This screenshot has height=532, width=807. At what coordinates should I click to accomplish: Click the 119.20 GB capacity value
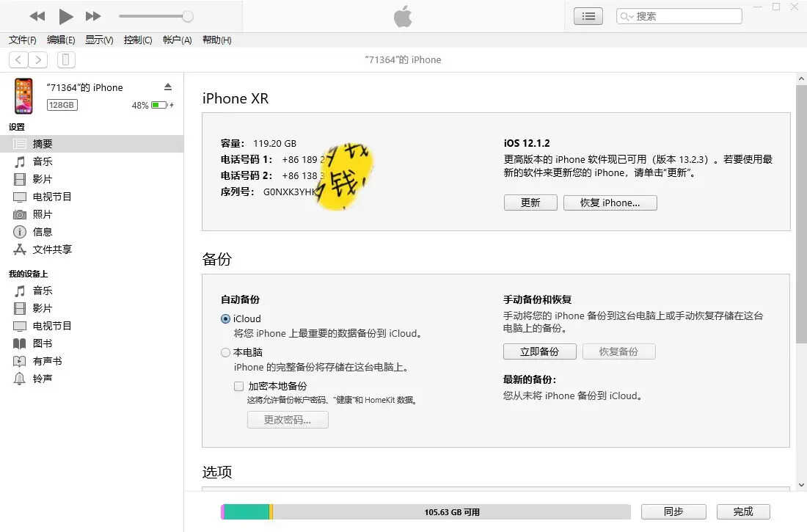(x=275, y=144)
